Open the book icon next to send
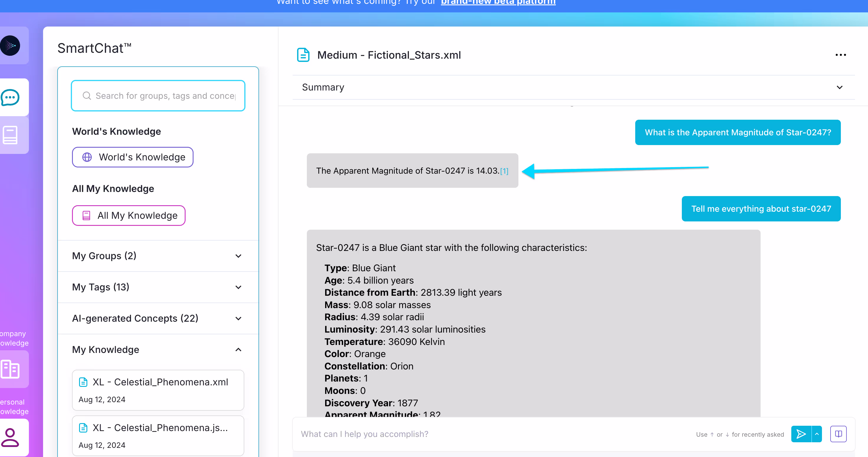 [838, 434]
